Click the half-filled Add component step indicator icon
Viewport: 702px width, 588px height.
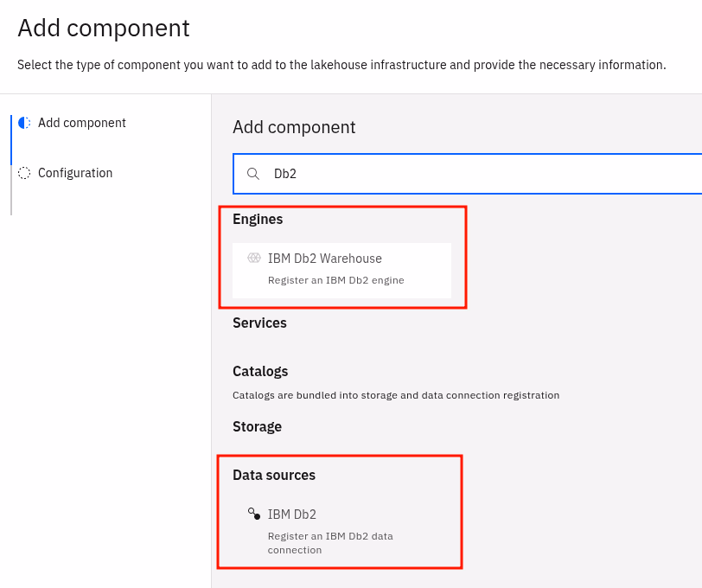(x=23, y=122)
